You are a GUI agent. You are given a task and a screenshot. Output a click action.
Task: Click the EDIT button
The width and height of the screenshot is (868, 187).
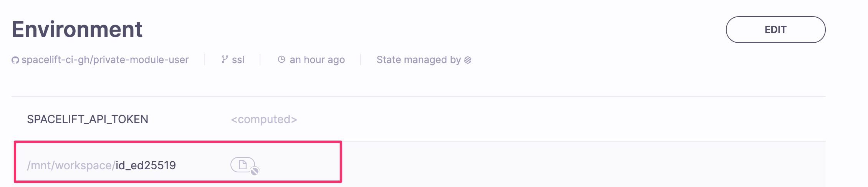pos(775,30)
